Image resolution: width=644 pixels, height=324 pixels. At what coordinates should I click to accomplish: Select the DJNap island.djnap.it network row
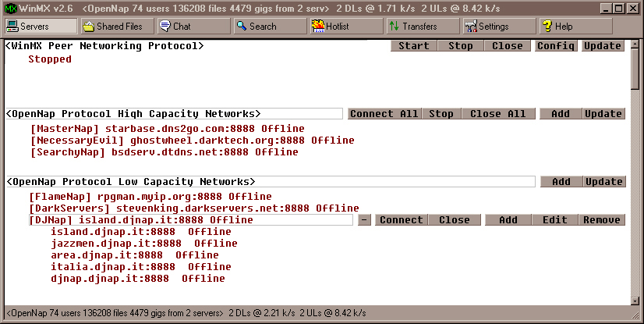[191, 220]
